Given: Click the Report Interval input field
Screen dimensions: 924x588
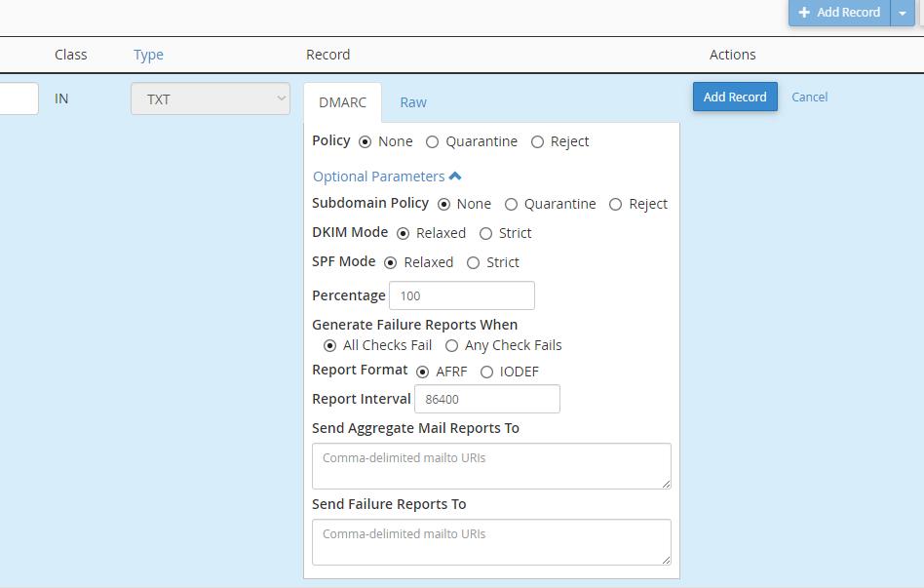Looking at the screenshot, I should pyautogui.click(x=487, y=399).
